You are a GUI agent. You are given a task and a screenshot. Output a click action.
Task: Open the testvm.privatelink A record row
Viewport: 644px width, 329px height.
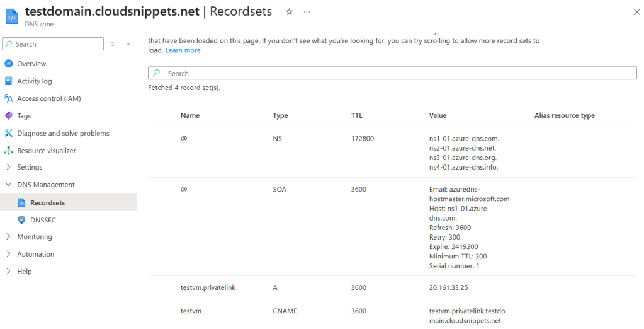pos(208,287)
